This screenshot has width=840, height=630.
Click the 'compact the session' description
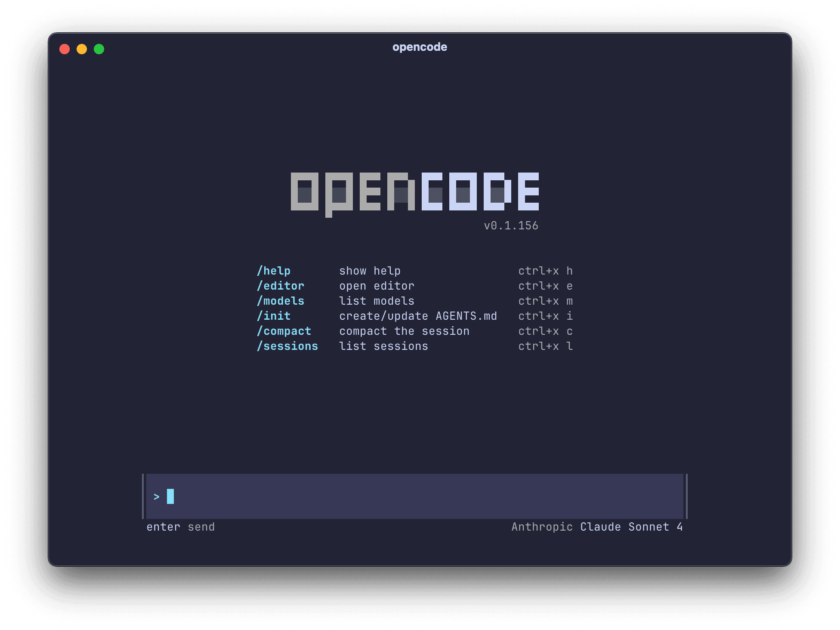point(405,331)
